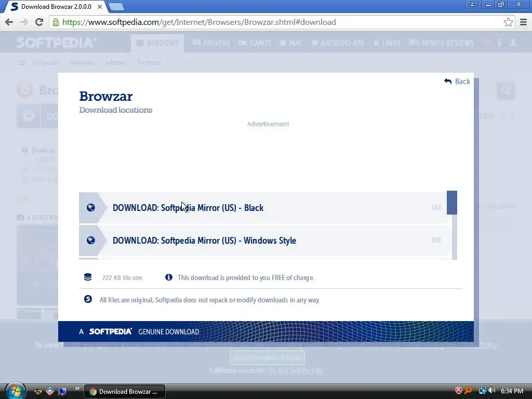Screen dimensions: 532x399
Task: Open the Windows category in Softpedia nav
Action: click(x=157, y=43)
